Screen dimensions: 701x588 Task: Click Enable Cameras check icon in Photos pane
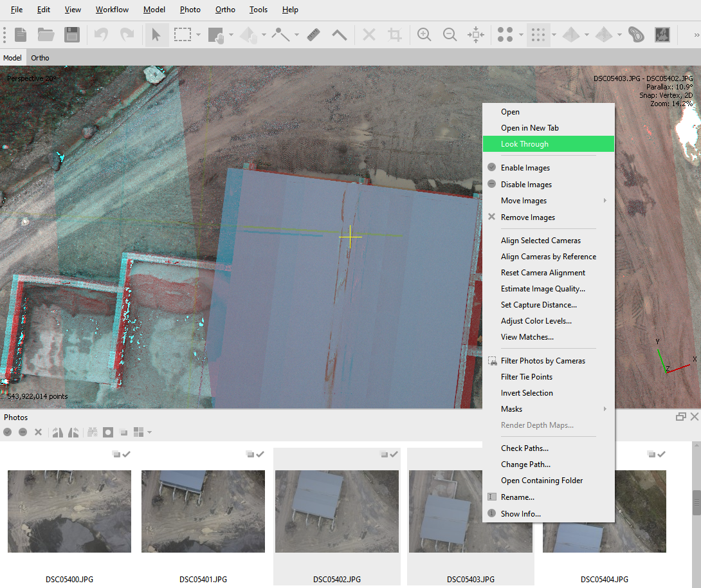point(8,432)
